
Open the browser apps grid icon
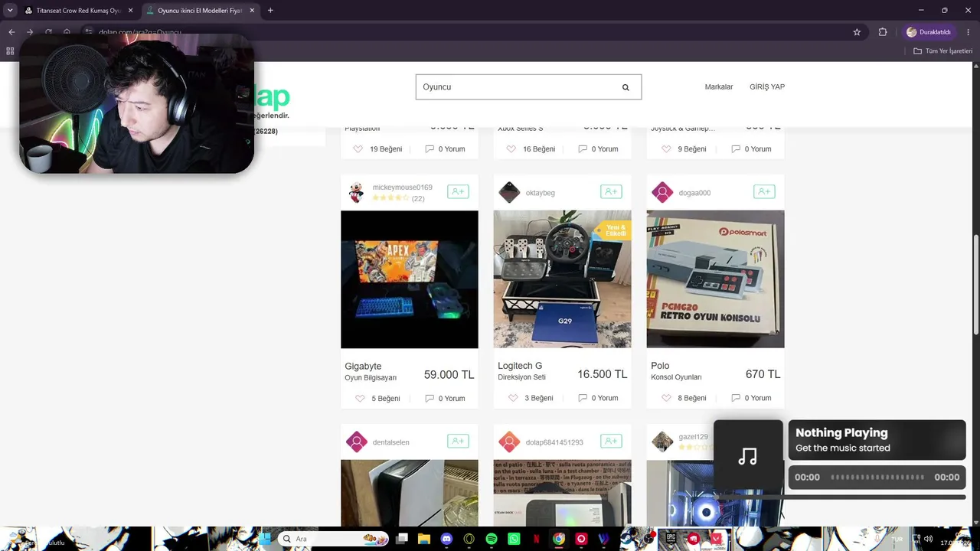pos(10,51)
